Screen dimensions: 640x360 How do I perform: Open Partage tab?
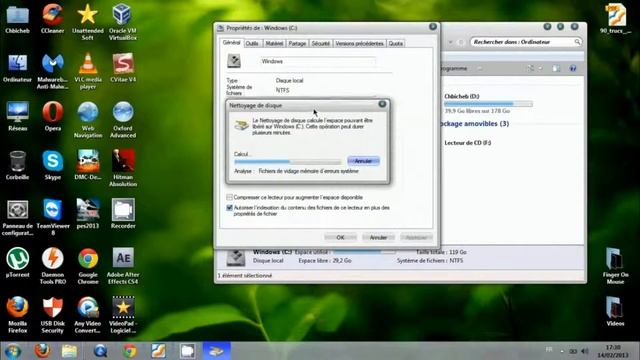tap(297, 43)
